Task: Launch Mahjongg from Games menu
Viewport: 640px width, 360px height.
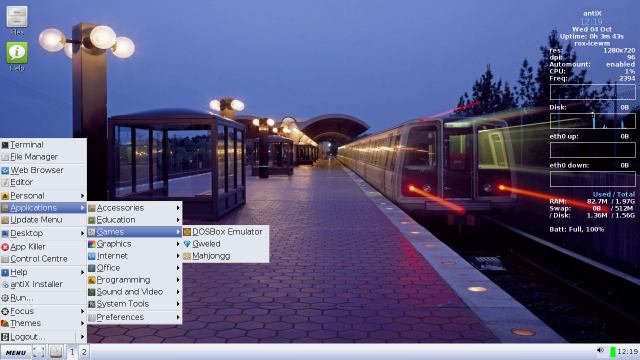Action: point(226,256)
